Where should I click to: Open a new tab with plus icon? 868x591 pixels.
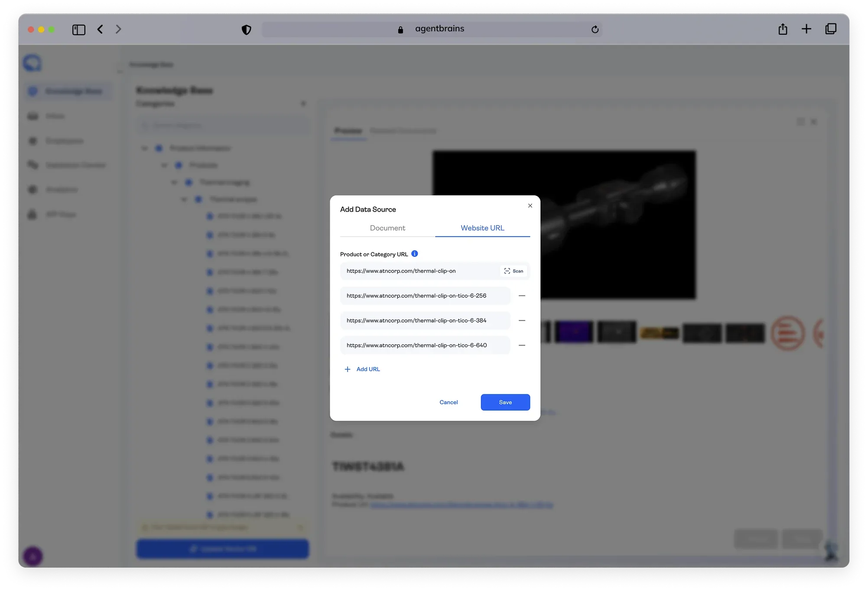pos(806,29)
